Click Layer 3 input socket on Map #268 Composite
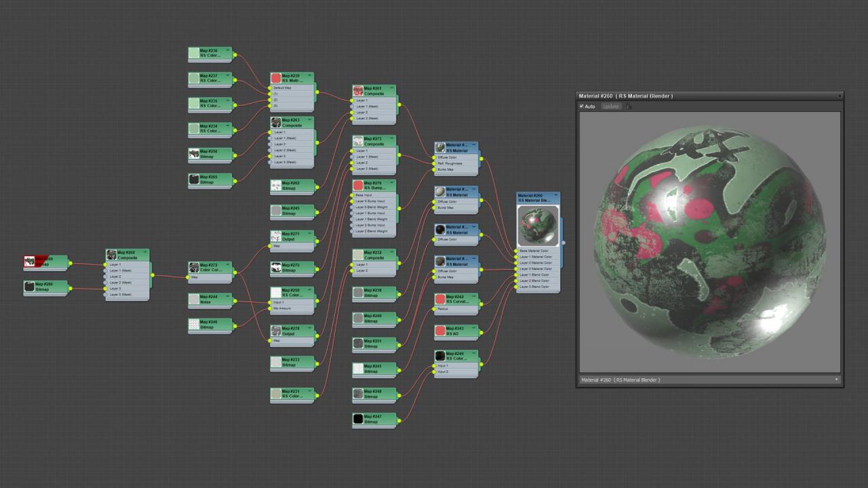Screen dimensions: 868x488 (106, 289)
